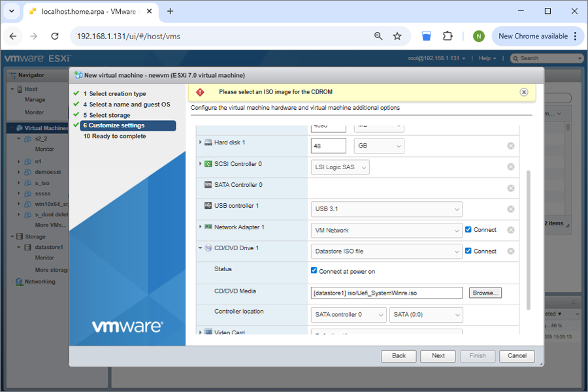The height and width of the screenshot is (392, 588).
Task: Click the CD/DVD Media path field
Action: pos(386,293)
